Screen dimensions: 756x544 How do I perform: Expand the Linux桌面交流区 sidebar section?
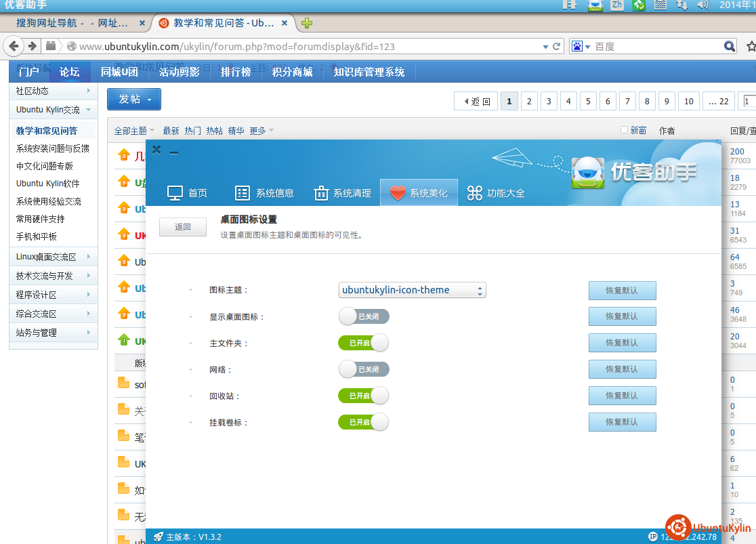(53, 257)
